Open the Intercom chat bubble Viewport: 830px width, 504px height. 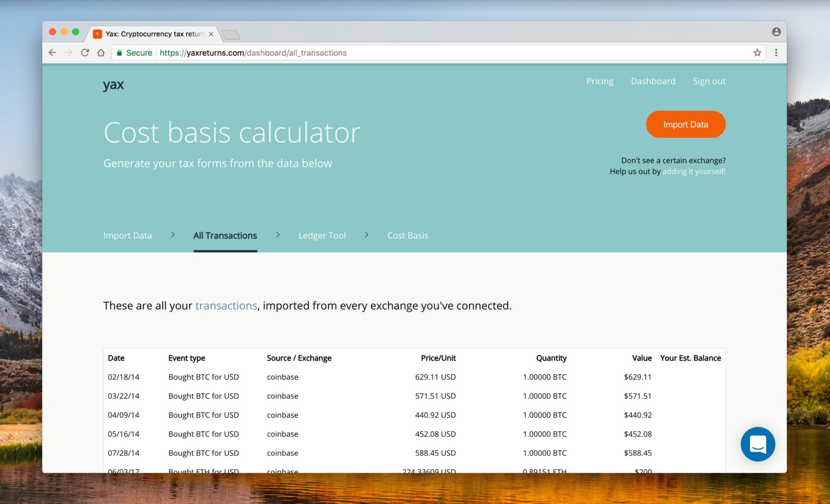coord(757,444)
